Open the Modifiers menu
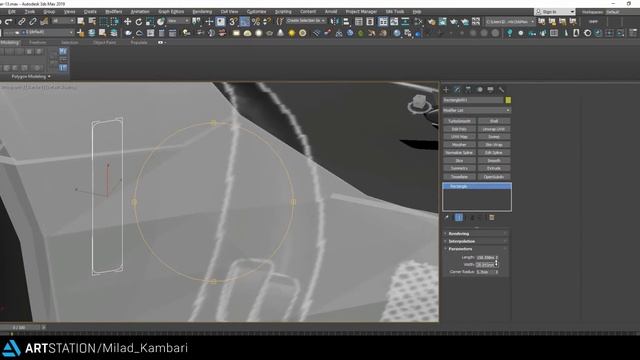 [x=113, y=12]
